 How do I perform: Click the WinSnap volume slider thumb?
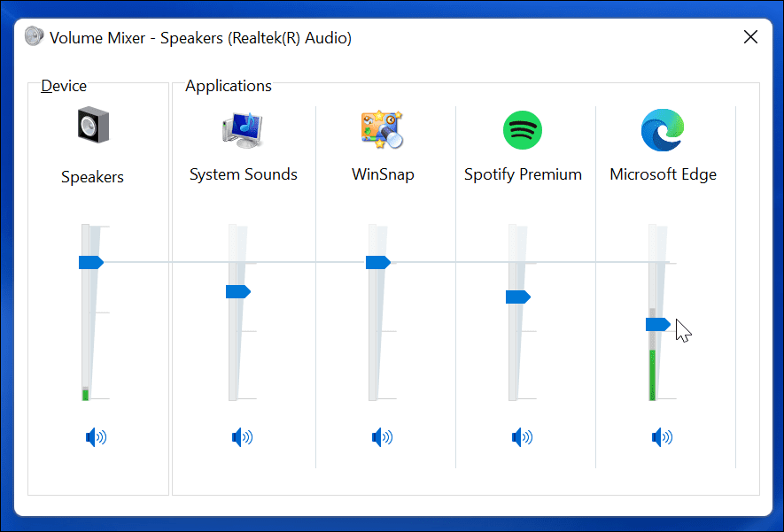point(378,262)
